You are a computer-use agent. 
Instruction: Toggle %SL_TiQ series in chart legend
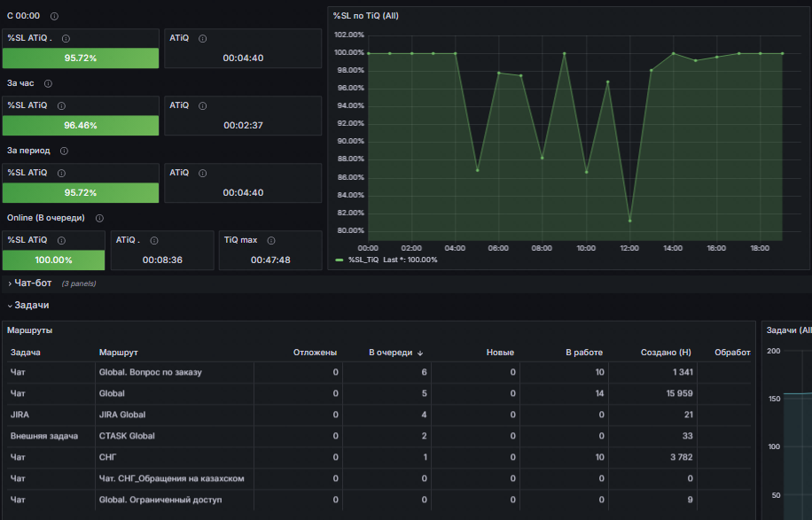[363, 260]
